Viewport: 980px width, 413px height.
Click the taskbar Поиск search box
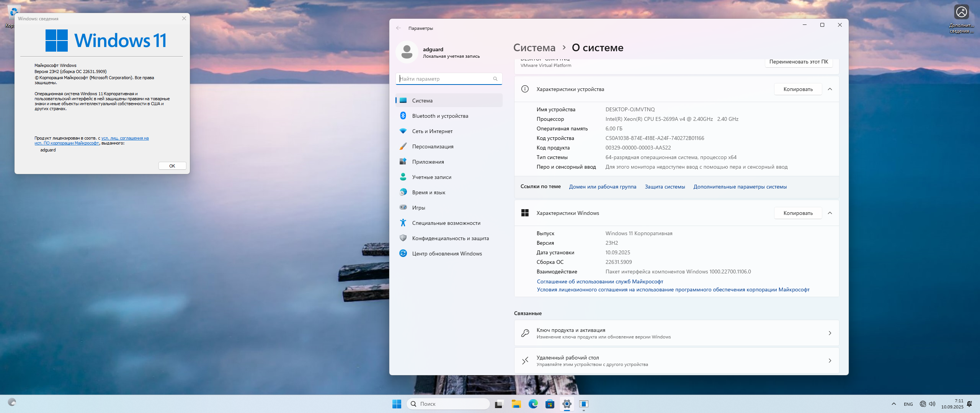tap(448, 404)
